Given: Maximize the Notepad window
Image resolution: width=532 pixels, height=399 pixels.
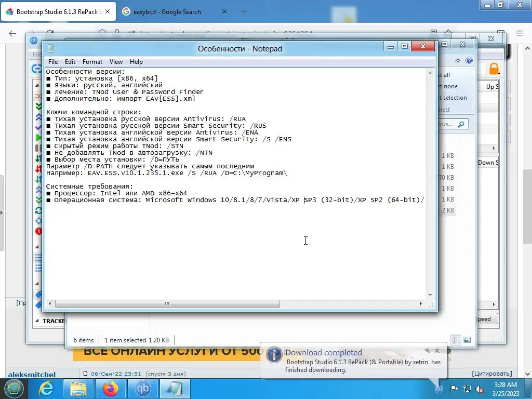Looking at the screenshot, I should coord(404,46).
